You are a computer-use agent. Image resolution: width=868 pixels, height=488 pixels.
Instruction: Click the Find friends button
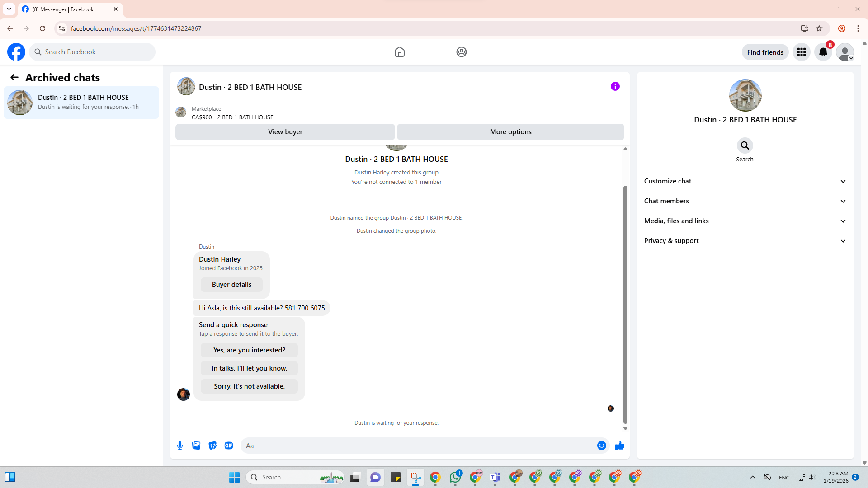(x=765, y=52)
